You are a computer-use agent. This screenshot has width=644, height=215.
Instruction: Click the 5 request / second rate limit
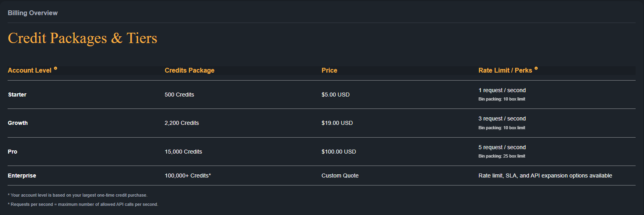tap(502, 147)
